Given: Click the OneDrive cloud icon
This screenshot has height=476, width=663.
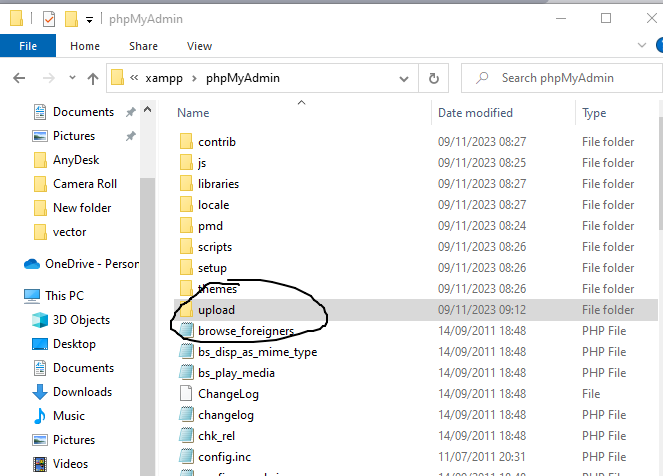Looking at the screenshot, I should tap(32, 264).
